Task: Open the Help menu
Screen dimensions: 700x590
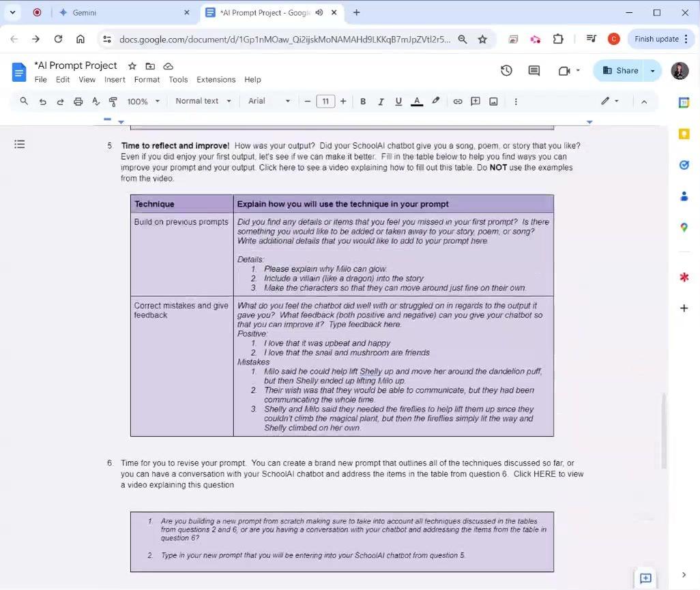Action: (x=252, y=79)
